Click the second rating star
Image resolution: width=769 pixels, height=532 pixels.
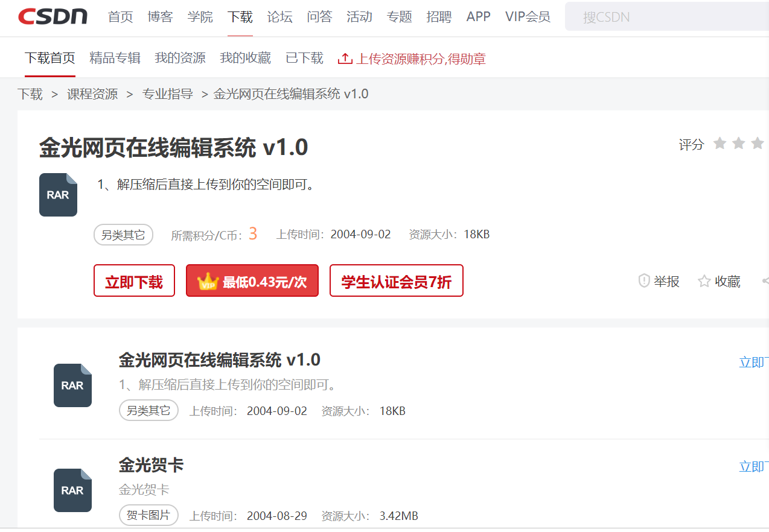(738, 144)
